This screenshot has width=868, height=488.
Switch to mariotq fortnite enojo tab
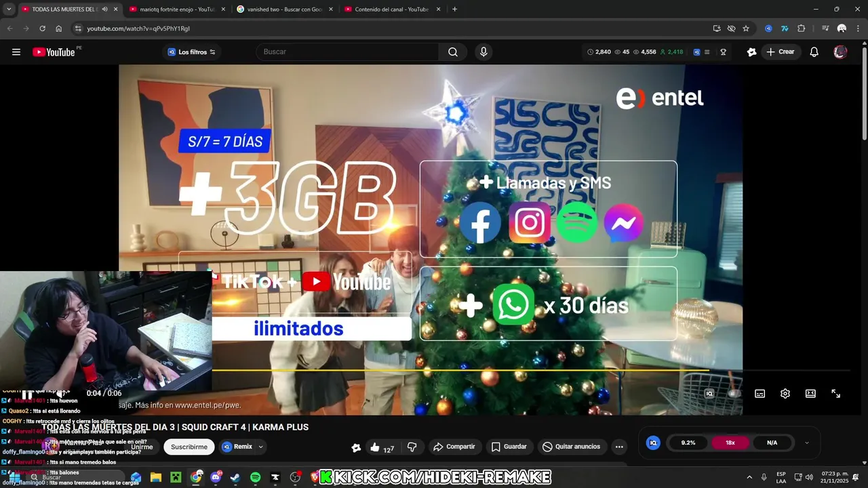click(x=176, y=9)
